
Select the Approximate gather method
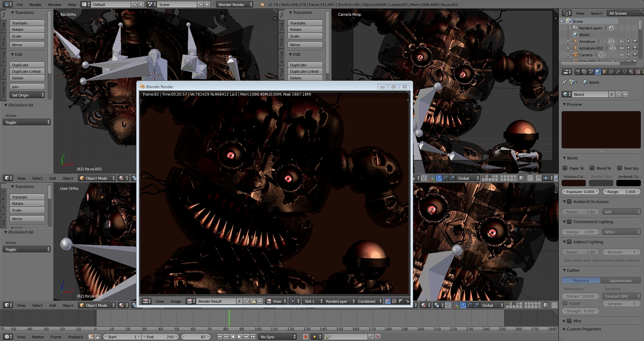click(621, 280)
